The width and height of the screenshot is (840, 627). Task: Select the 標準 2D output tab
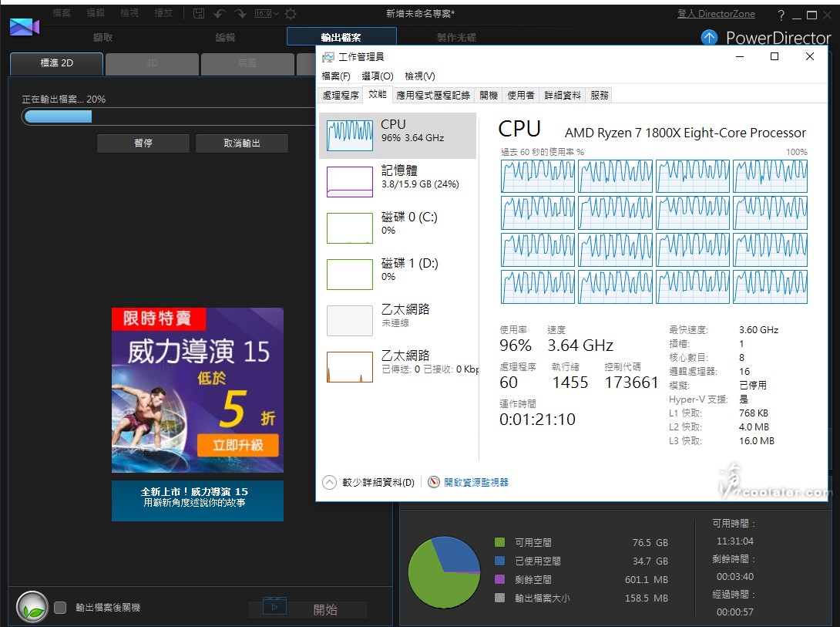pyautogui.click(x=56, y=63)
